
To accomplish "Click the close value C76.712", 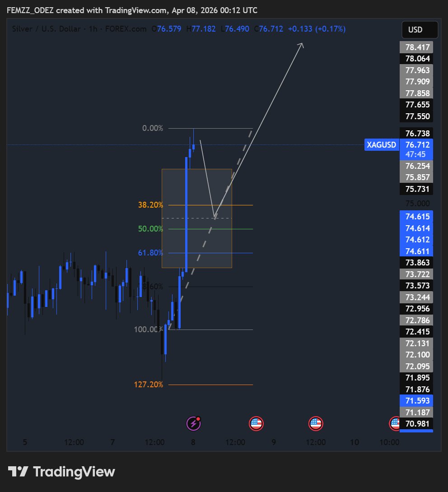I will [x=268, y=29].
